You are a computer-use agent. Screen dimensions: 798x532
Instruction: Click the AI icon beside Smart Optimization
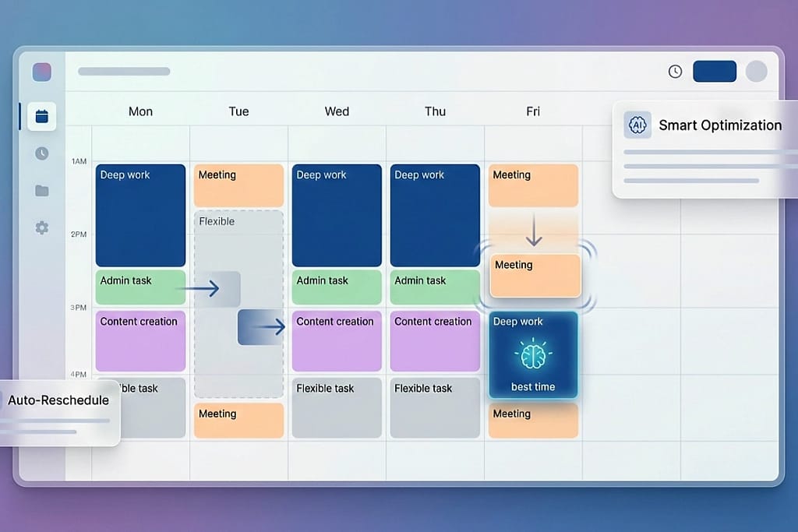[637, 125]
